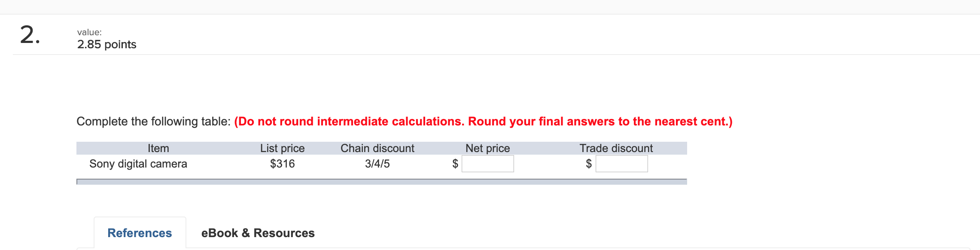
Task: Click the dollar sign beside Trade discount field
Action: tap(588, 164)
